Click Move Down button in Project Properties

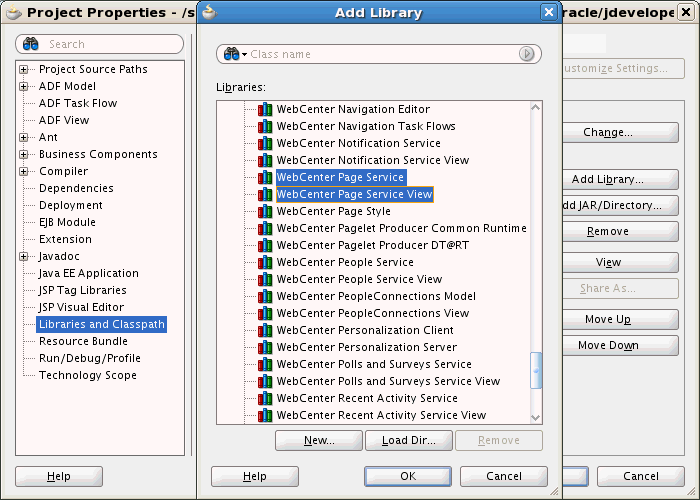pyautogui.click(x=620, y=345)
